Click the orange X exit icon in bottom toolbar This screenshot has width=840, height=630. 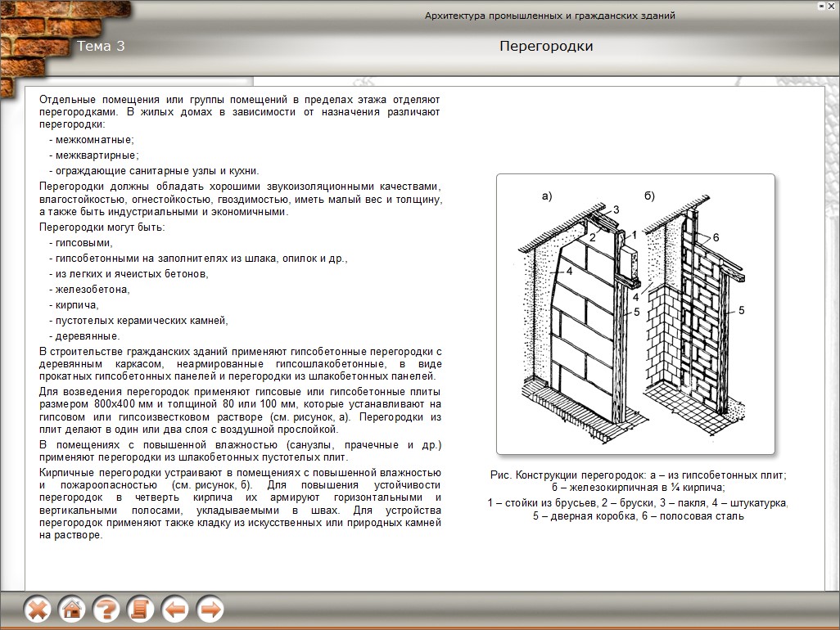coord(38,609)
